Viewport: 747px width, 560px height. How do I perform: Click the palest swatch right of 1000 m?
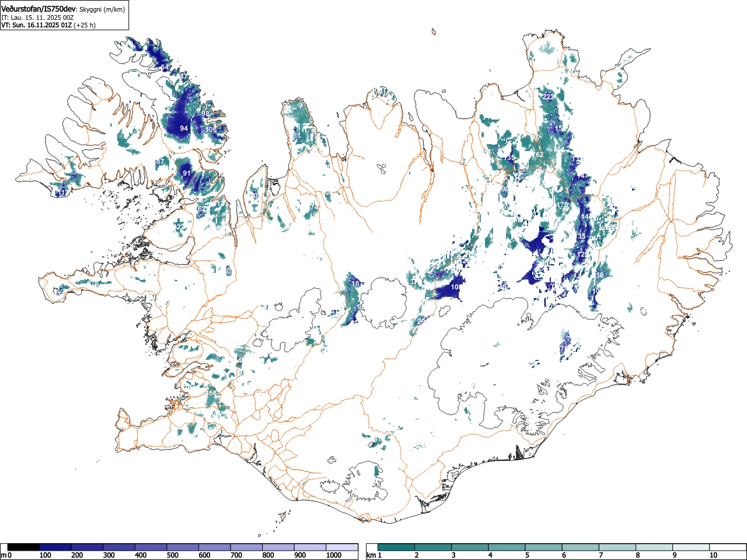point(342,547)
